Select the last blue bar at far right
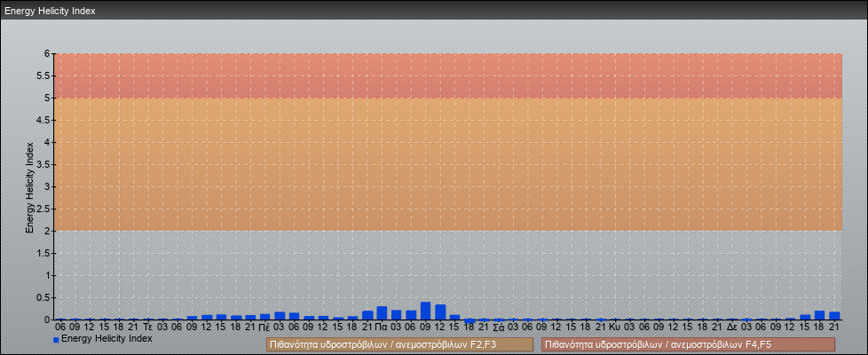The image size is (868, 355). pos(833,315)
